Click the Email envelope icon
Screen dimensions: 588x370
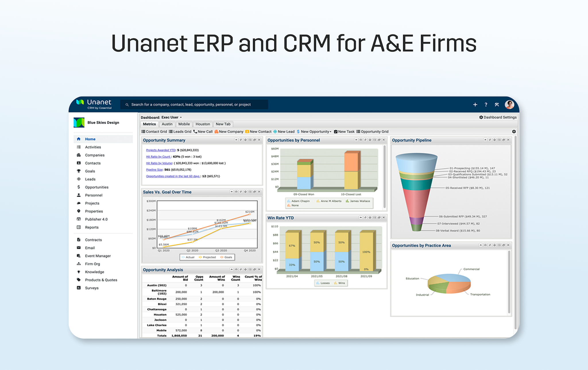pyautogui.click(x=79, y=248)
